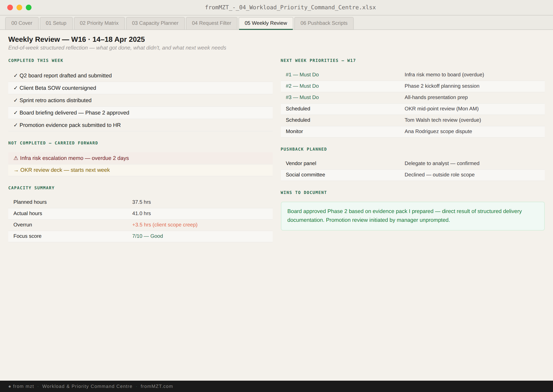Click the Pushback Planned section header
This screenshot has width=553, height=392.
tap(304, 149)
